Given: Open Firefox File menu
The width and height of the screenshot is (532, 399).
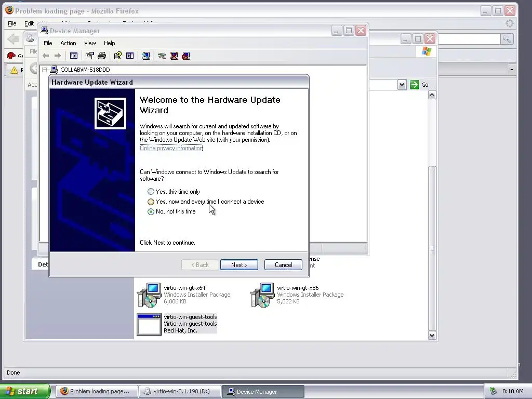Looking at the screenshot, I should coord(12,23).
